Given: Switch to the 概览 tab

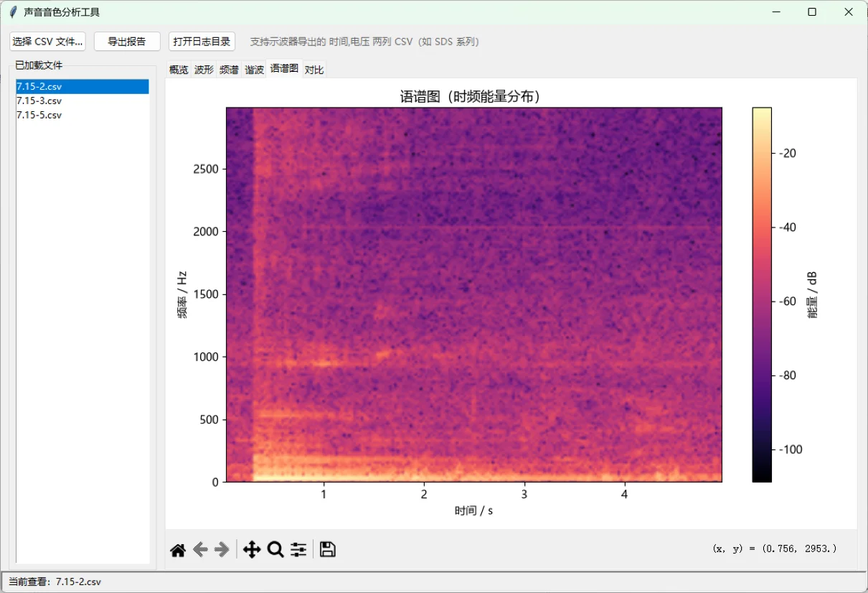Looking at the screenshot, I should 179,70.
